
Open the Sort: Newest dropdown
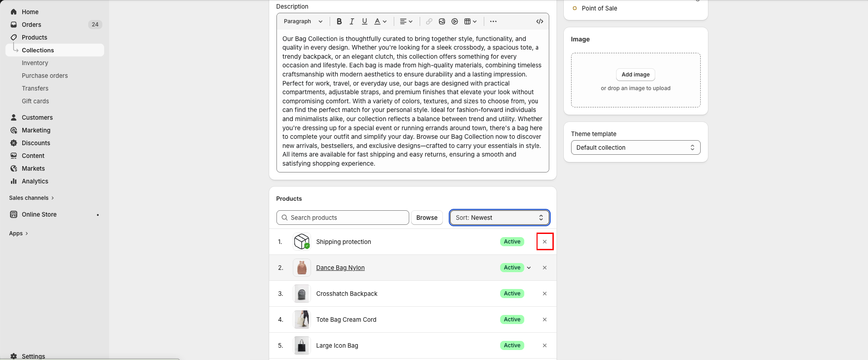click(x=499, y=218)
